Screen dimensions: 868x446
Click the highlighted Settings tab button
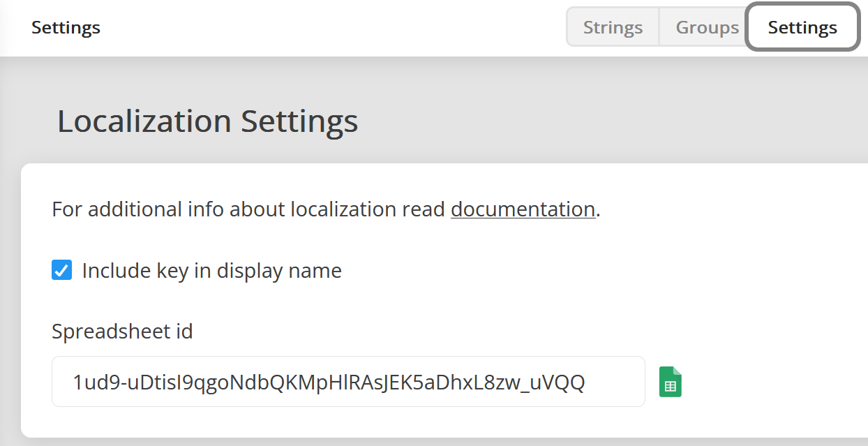coord(802,28)
